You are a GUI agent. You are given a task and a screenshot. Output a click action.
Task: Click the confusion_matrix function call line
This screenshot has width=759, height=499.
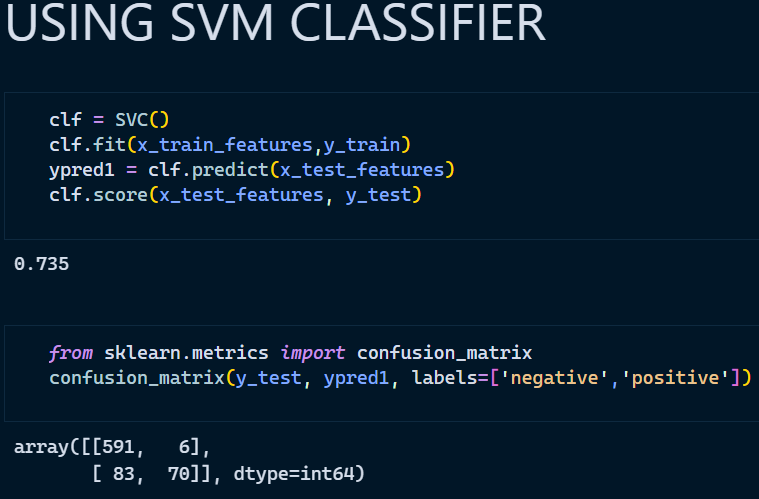(400, 378)
